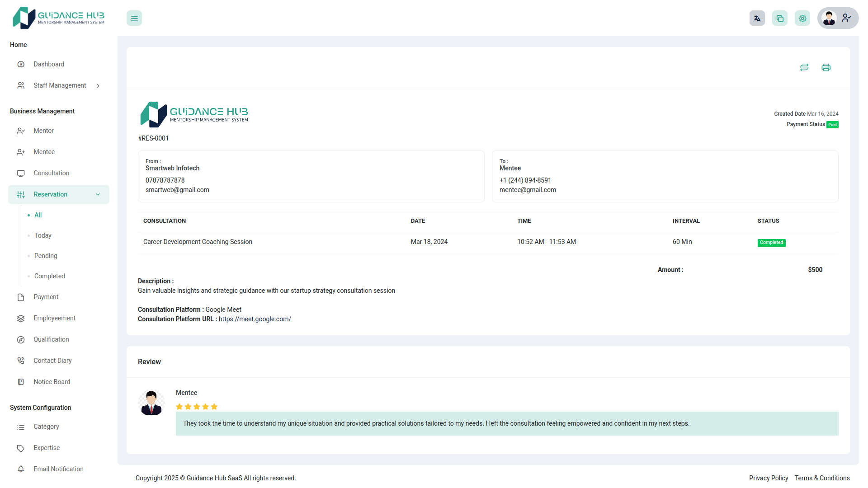Image resolution: width=868 pixels, height=488 pixels.
Task: Open the language translation selector
Action: coord(757,18)
